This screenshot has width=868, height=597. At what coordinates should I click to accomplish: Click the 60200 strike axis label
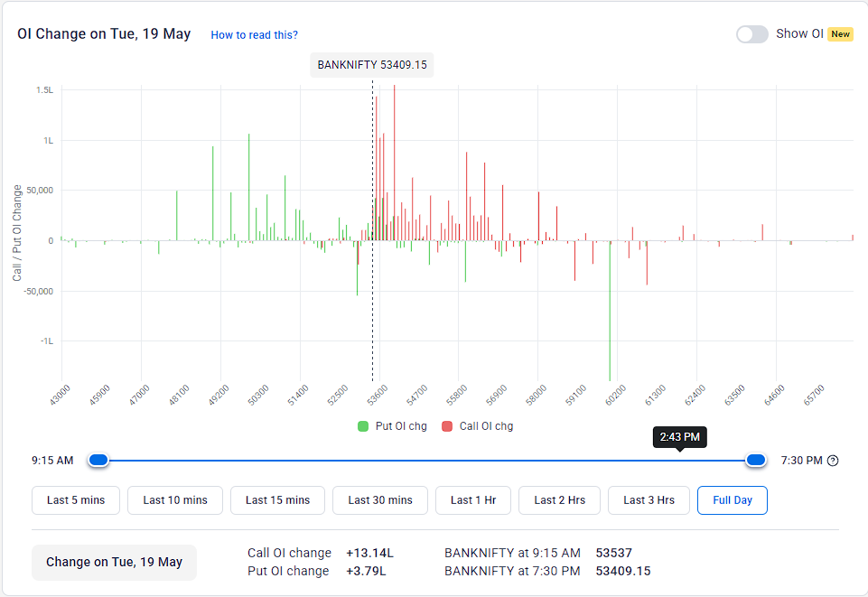point(615,395)
